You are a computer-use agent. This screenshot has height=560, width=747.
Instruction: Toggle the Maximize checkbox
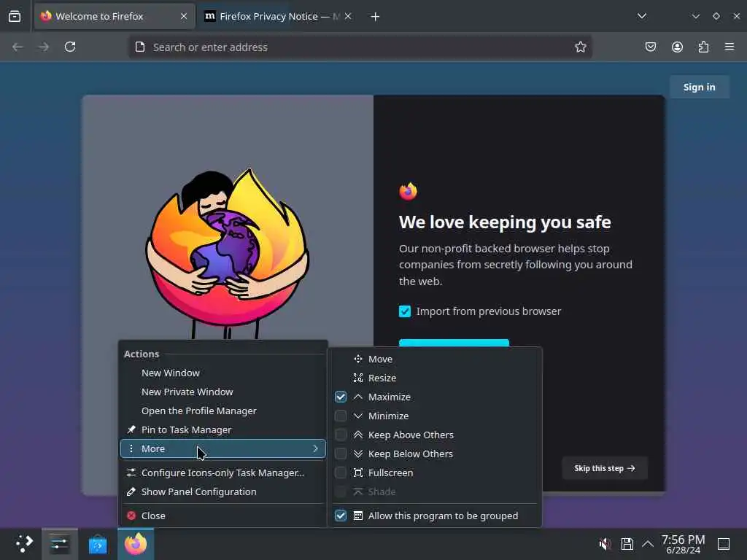click(341, 397)
